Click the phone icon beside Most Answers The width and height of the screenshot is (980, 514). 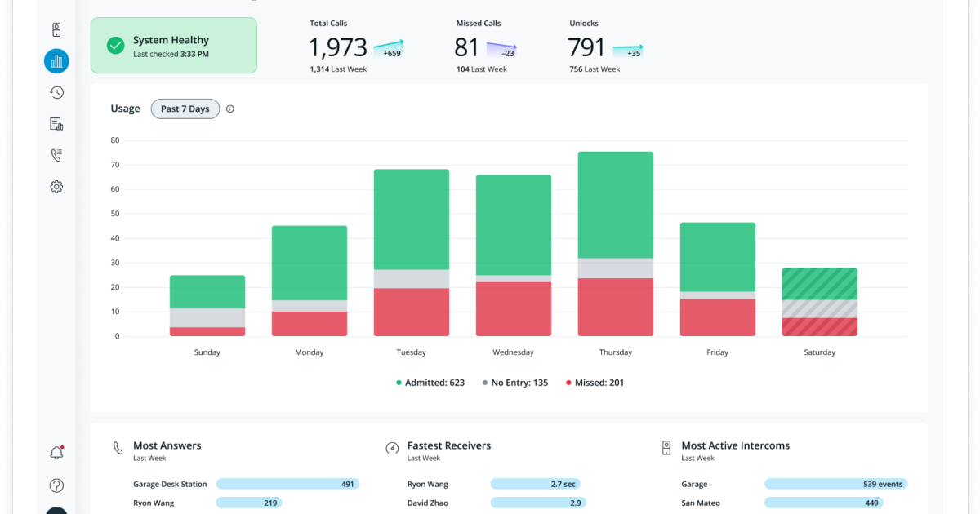[x=118, y=448]
